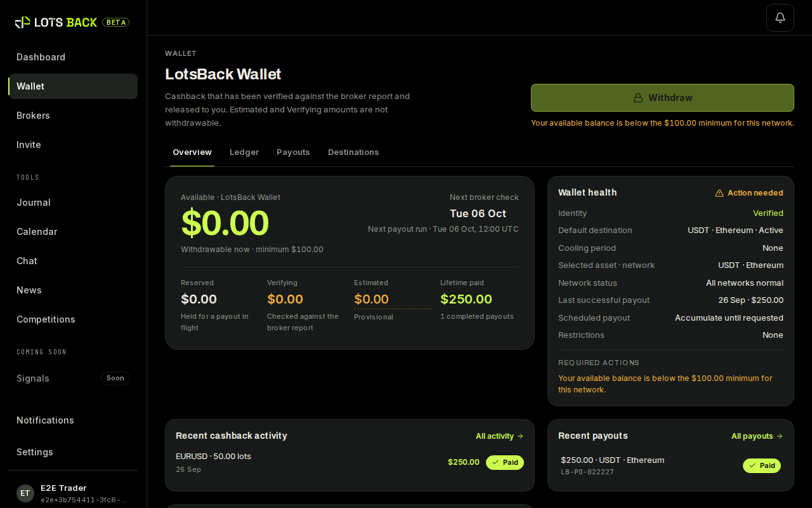This screenshot has height=508, width=812.
Task: Click the Estimated $0.00 amount
Action: click(x=371, y=299)
